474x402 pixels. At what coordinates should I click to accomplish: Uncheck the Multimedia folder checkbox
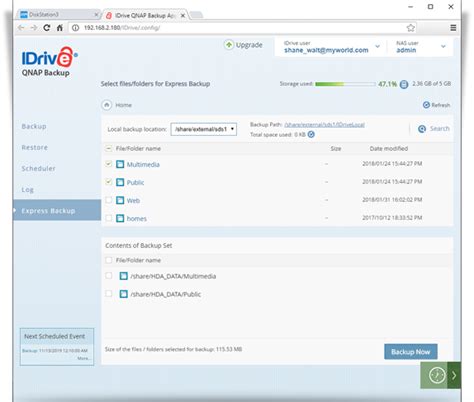pyautogui.click(x=108, y=164)
